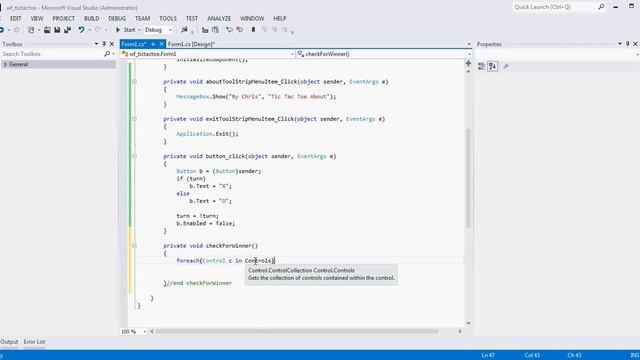The image size is (640, 360).
Task: Open the DEBUG menu
Action: [x=117, y=18]
